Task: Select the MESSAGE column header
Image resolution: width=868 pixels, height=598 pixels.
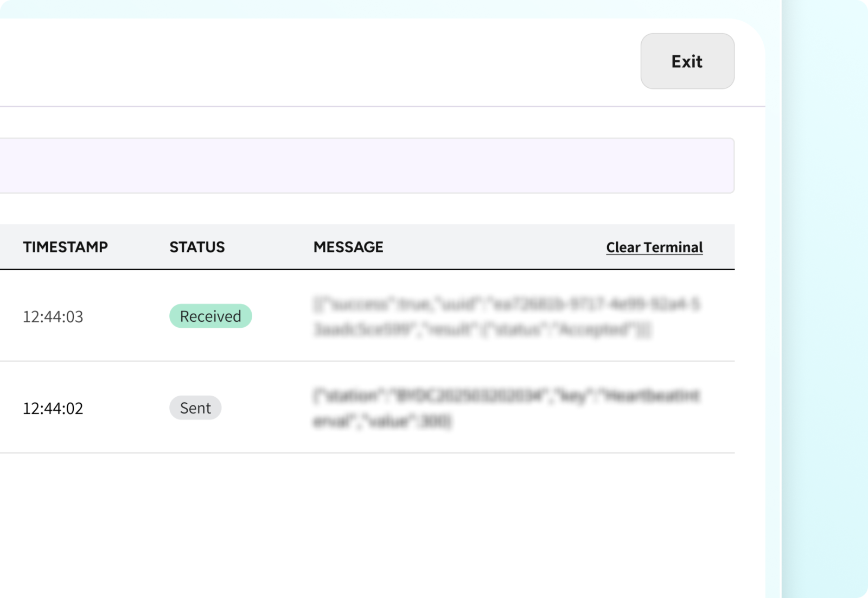Action: point(348,247)
